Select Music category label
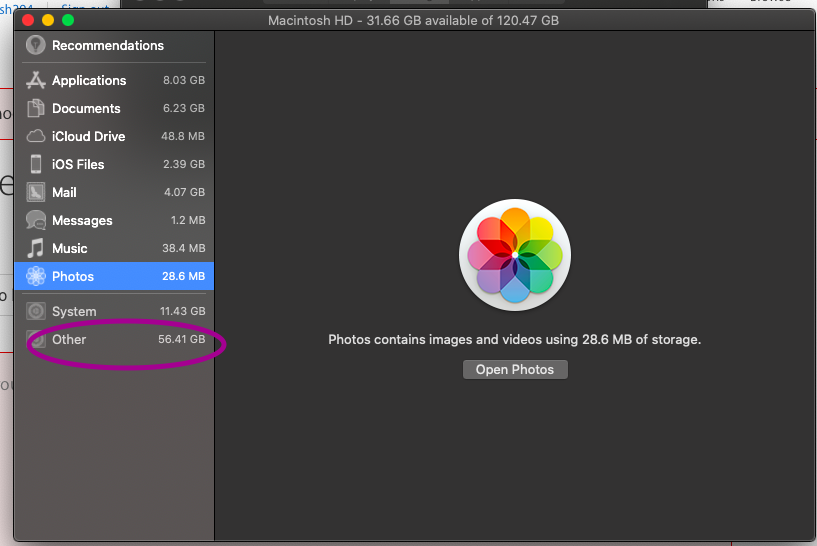817x546 pixels. [70, 249]
